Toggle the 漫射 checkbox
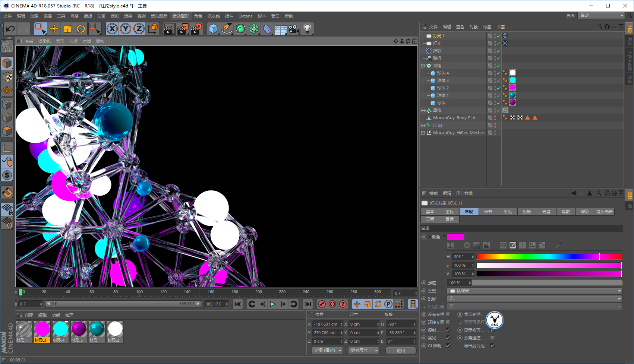The image size is (634, 364). click(448, 330)
